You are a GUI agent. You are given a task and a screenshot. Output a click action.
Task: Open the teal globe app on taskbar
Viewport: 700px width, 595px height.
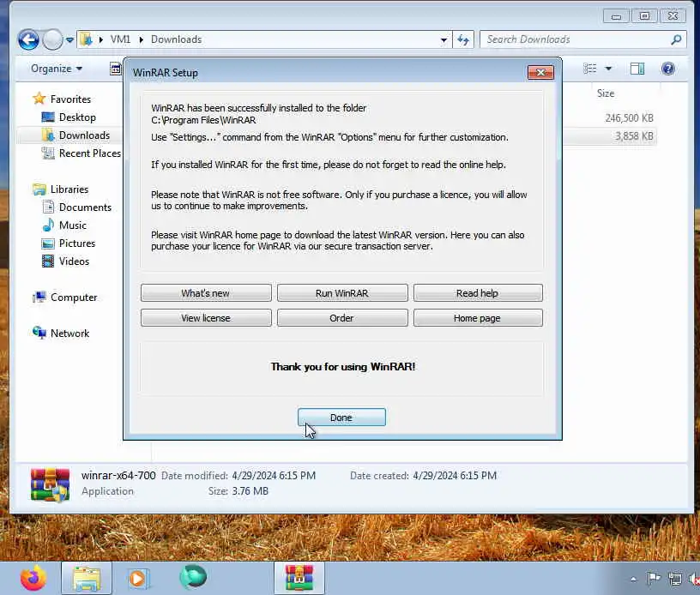tap(193, 577)
